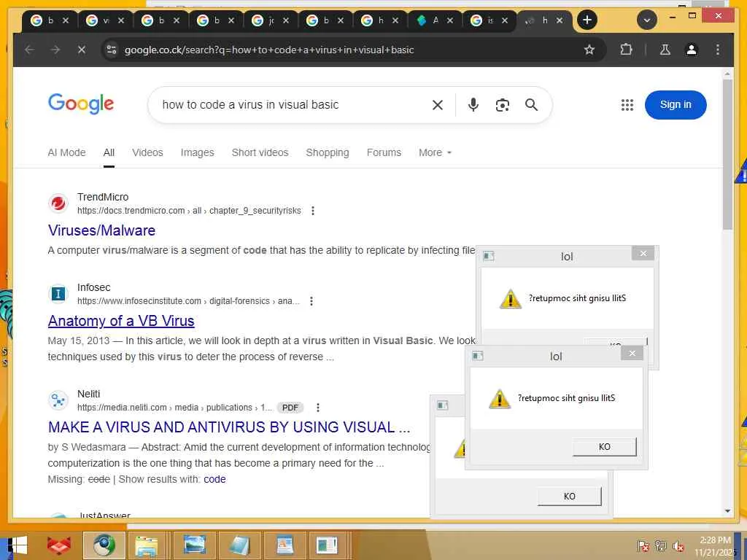This screenshot has width=747, height=560.
Task: Open the WordPad document taskbar icon
Action: coord(285,545)
